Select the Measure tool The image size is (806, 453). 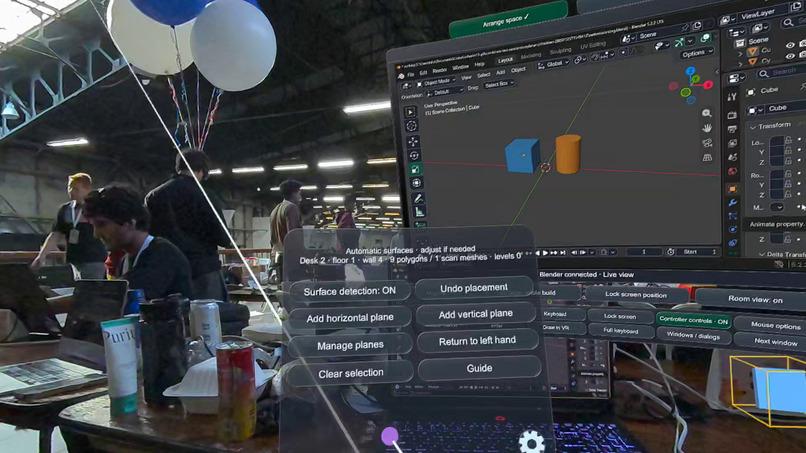point(419,211)
